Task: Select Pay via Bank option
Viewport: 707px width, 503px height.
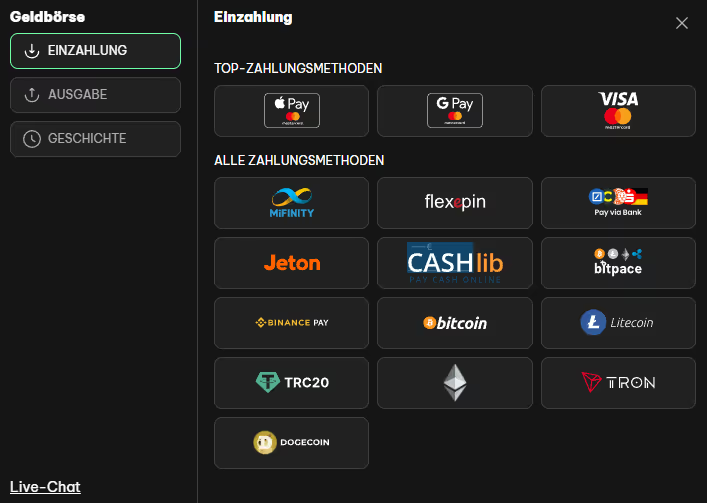Action: click(x=618, y=203)
